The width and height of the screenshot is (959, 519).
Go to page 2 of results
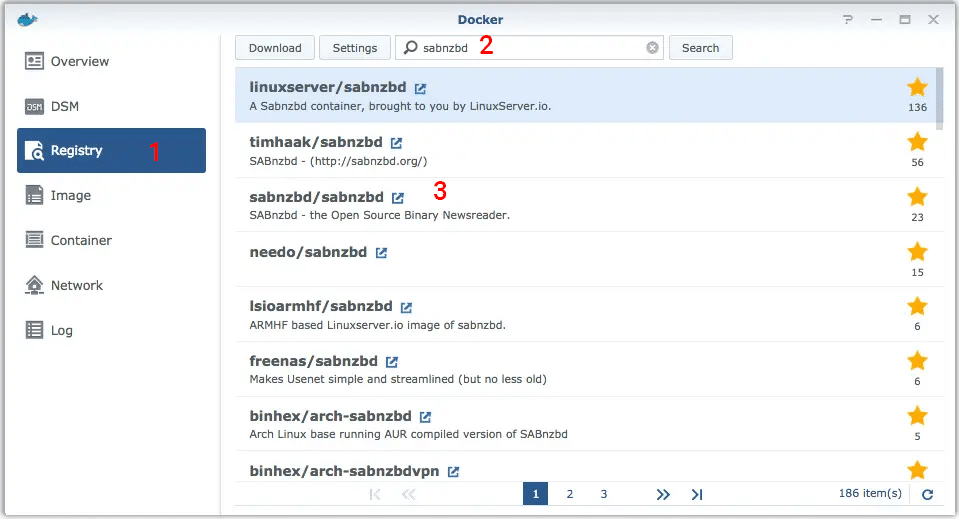click(569, 494)
